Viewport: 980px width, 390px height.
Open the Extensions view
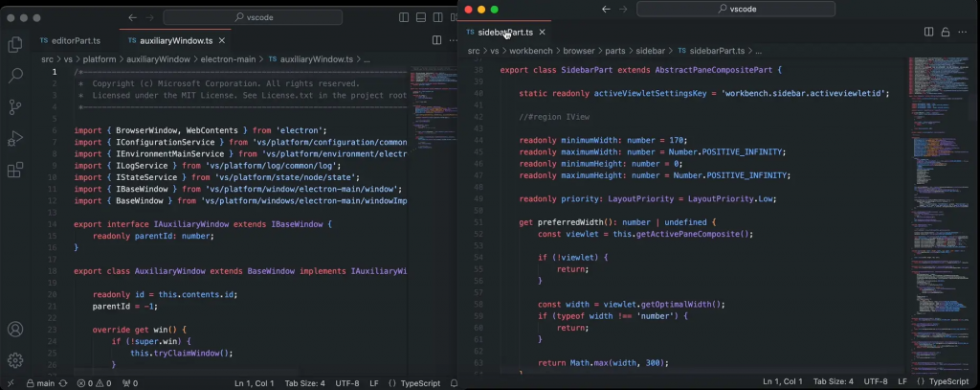click(x=15, y=170)
